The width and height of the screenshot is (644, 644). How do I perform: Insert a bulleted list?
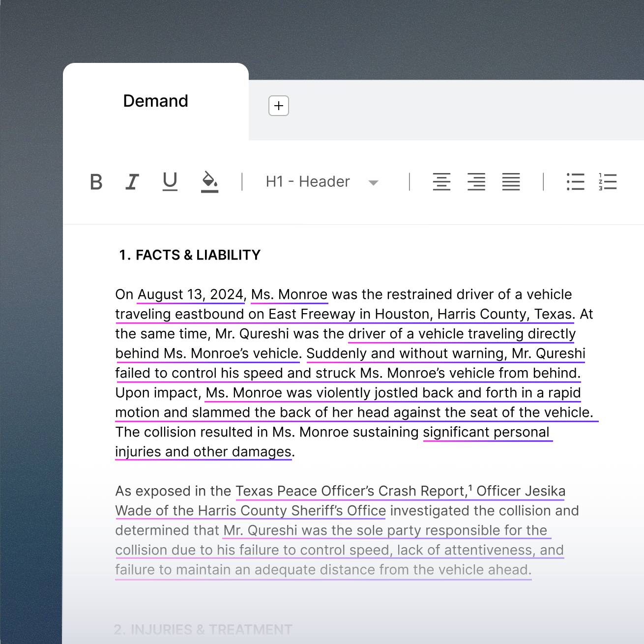point(575,182)
